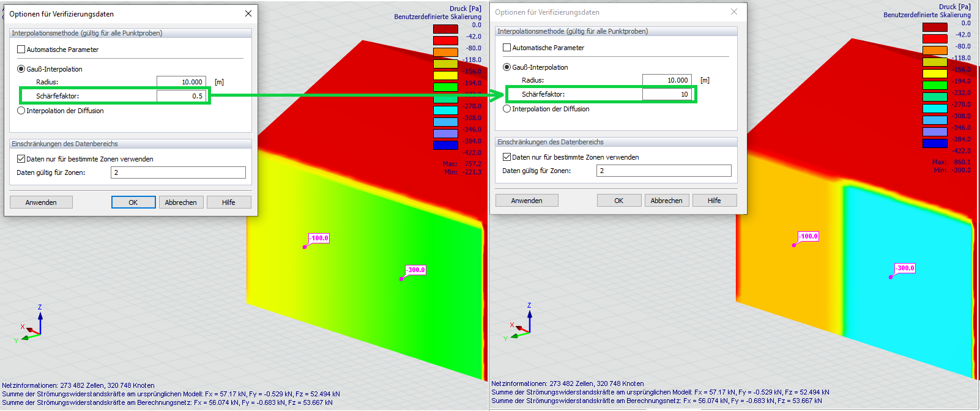The image size is (980, 411).
Task: Click blue swatch in left legend
Action: tap(445, 145)
